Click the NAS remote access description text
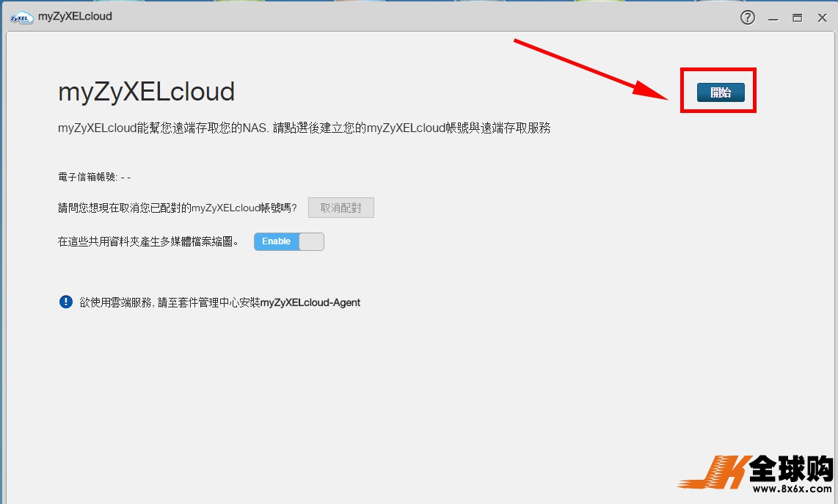838x504 pixels. (x=304, y=128)
